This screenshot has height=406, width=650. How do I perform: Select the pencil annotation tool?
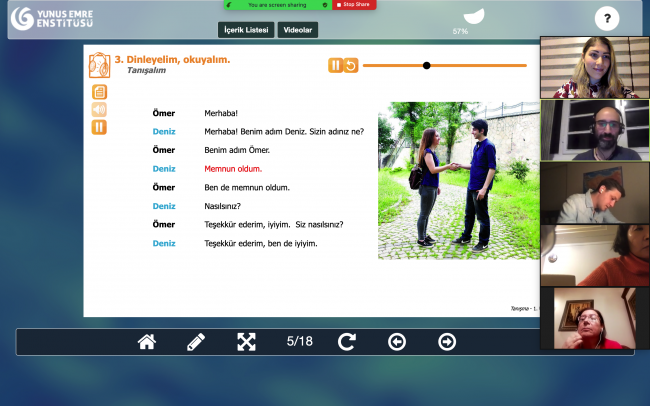(x=196, y=342)
